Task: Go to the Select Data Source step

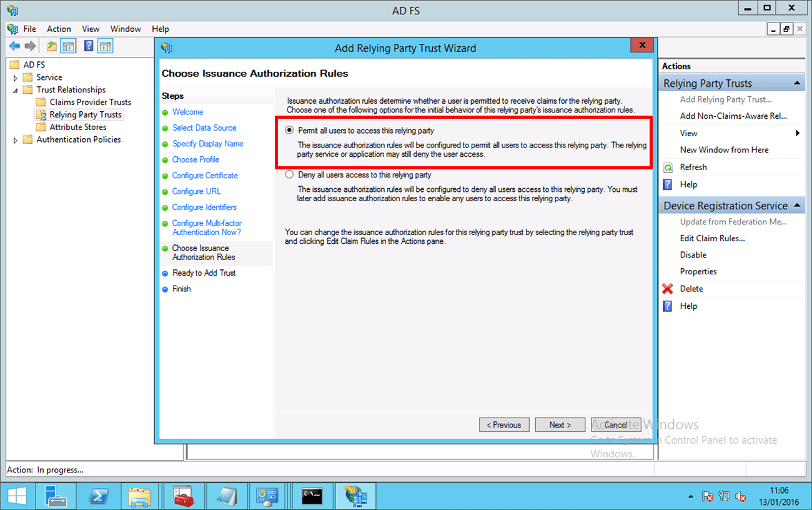Action: pyautogui.click(x=204, y=127)
